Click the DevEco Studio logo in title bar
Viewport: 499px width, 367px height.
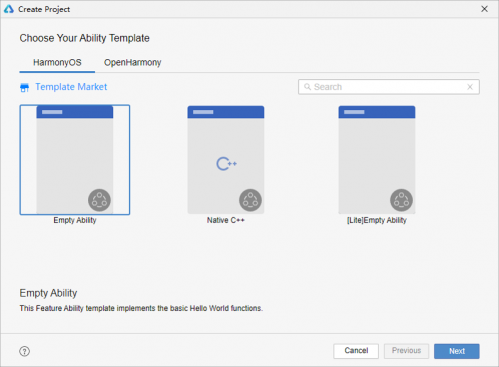tap(9, 9)
